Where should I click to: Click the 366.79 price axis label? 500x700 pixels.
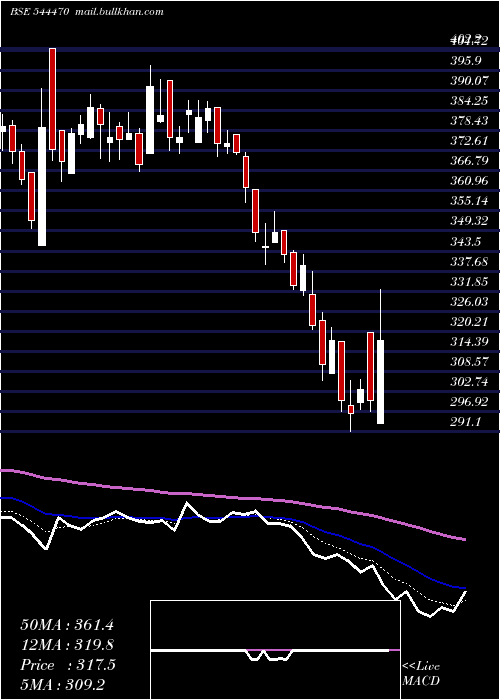pyautogui.click(x=469, y=161)
